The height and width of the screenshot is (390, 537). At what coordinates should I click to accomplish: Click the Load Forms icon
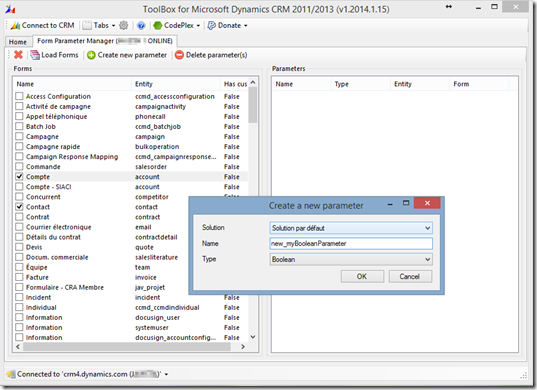tap(35, 55)
